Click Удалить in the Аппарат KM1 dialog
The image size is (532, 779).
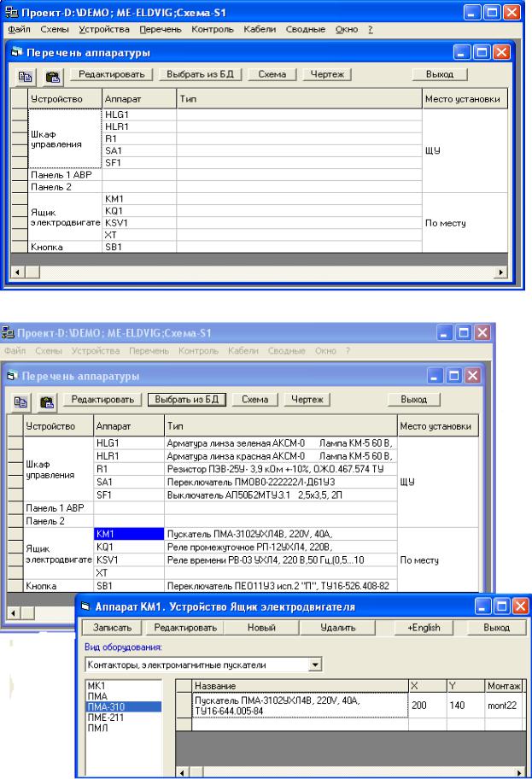point(338,628)
